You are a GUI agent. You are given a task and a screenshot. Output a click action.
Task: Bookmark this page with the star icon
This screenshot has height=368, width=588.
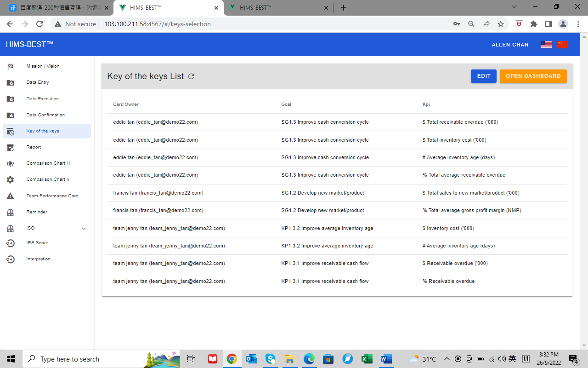click(501, 24)
